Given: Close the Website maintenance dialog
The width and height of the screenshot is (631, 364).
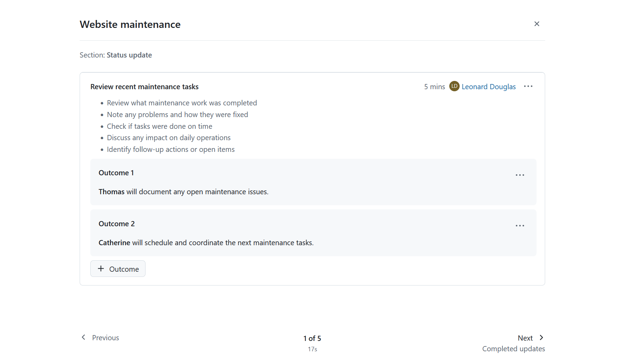Looking at the screenshot, I should (537, 24).
